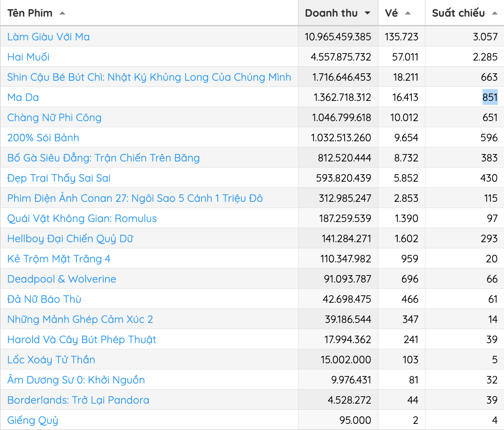Screen dimensions: 504x430
Task: Open Quái Vật Không Gian: Romulus link
Action: pyautogui.click(x=82, y=219)
